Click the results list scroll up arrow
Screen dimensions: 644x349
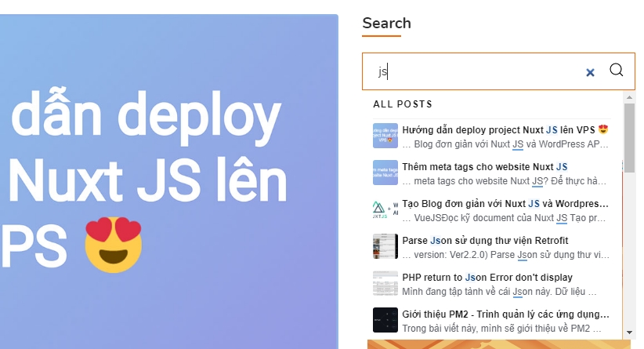[x=629, y=97]
